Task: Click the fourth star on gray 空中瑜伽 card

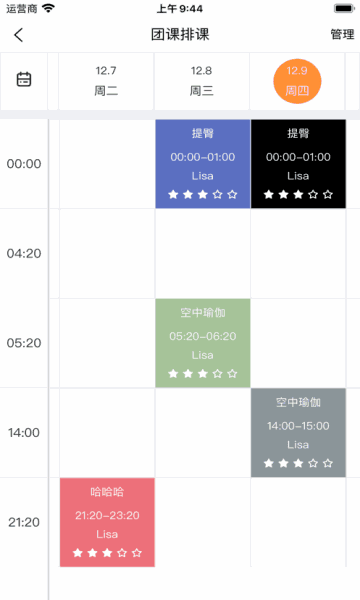Action: (x=313, y=463)
